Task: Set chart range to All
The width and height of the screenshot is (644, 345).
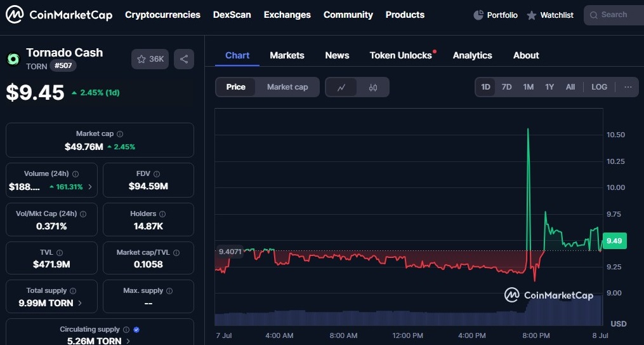Action: click(x=570, y=87)
